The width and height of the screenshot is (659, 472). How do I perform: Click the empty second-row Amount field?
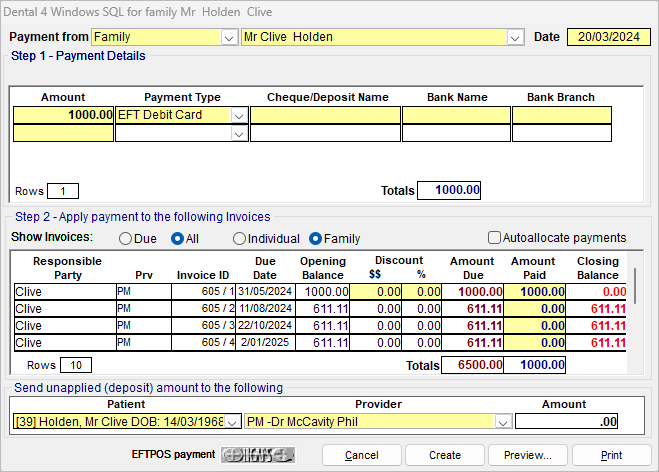point(63,133)
